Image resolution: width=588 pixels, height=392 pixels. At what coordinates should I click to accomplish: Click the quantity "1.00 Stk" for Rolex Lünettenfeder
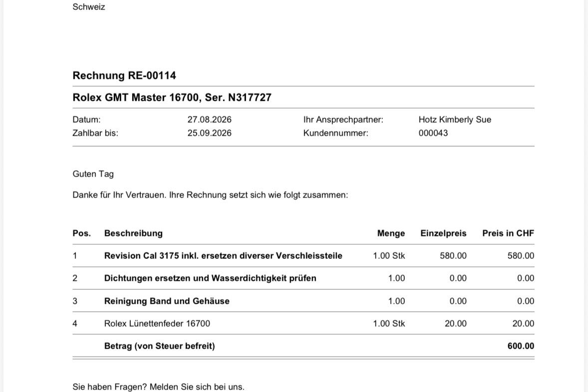389,323
